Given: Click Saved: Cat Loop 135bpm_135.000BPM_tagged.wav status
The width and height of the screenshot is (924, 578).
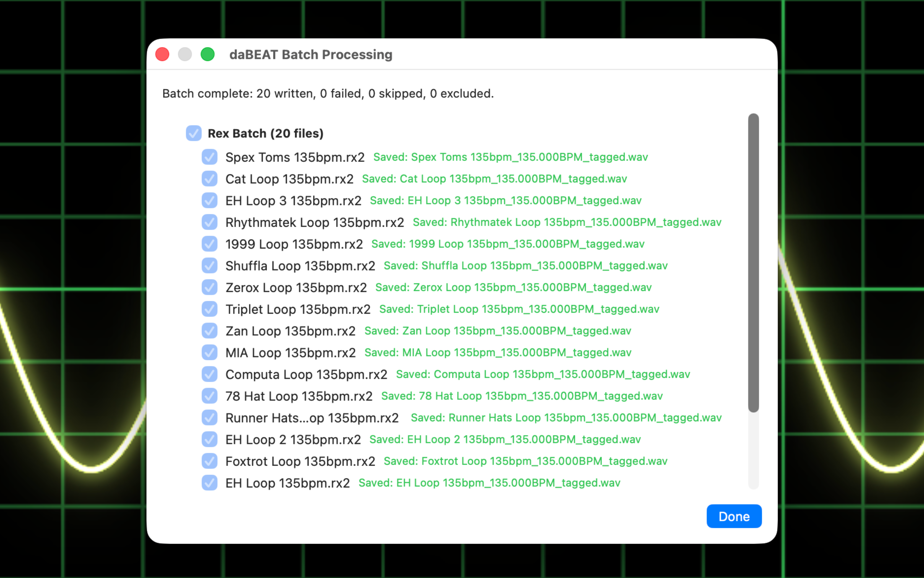Looking at the screenshot, I should click(x=494, y=179).
